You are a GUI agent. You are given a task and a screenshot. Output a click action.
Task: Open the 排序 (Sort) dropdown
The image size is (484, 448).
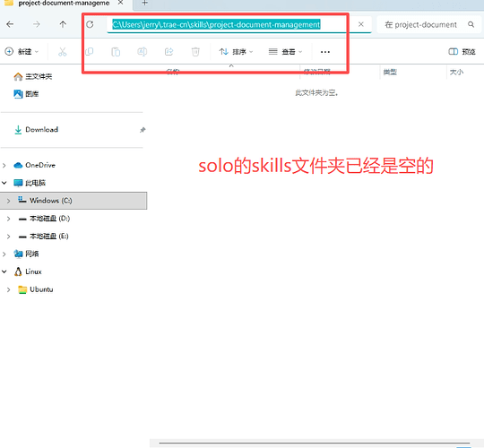click(x=236, y=52)
